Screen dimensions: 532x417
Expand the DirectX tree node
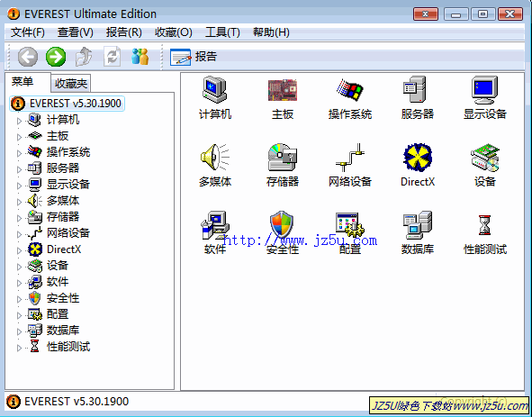tap(19, 250)
